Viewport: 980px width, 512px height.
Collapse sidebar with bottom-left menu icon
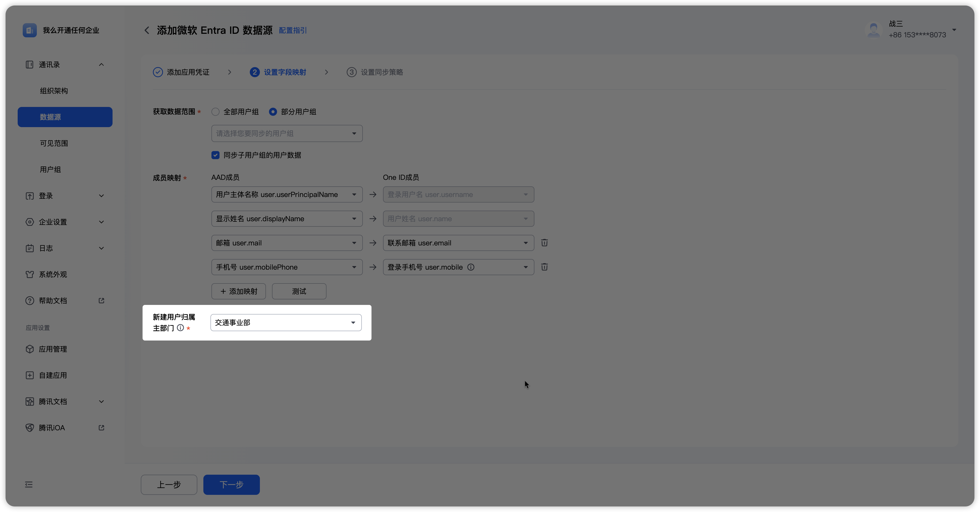[x=29, y=484]
